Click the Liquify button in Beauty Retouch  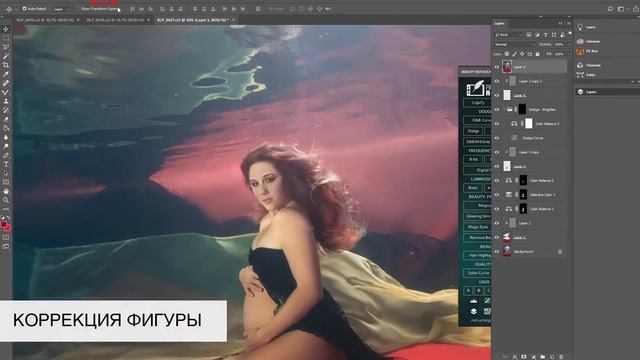click(478, 102)
